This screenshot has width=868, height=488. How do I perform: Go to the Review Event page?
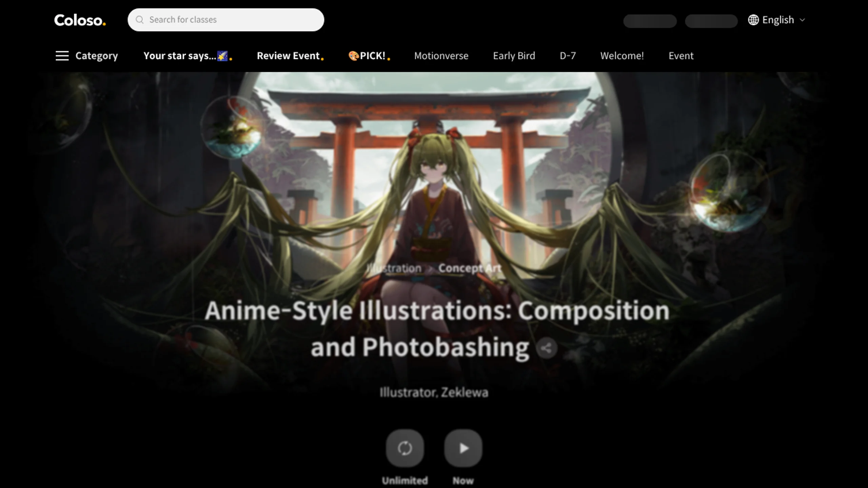pos(290,56)
